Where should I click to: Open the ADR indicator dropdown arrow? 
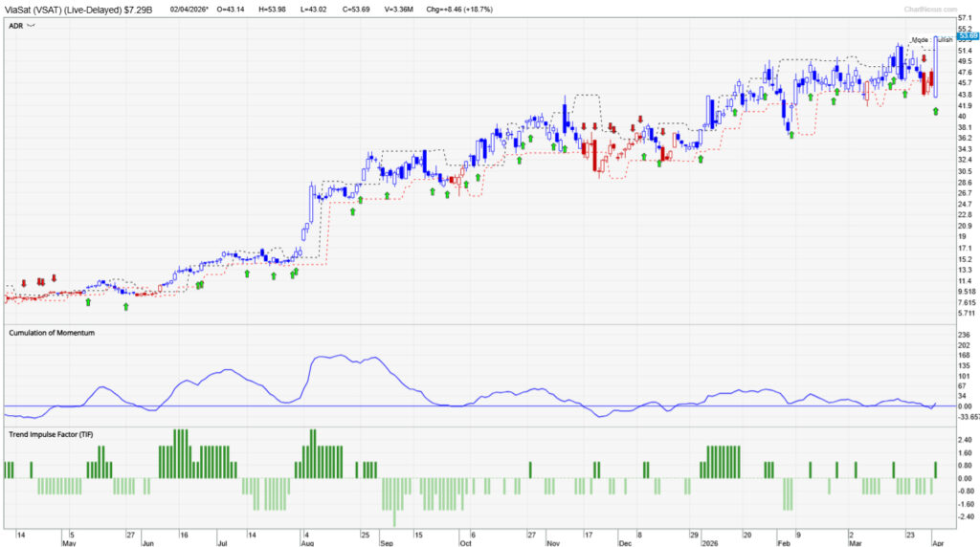(x=32, y=26)
